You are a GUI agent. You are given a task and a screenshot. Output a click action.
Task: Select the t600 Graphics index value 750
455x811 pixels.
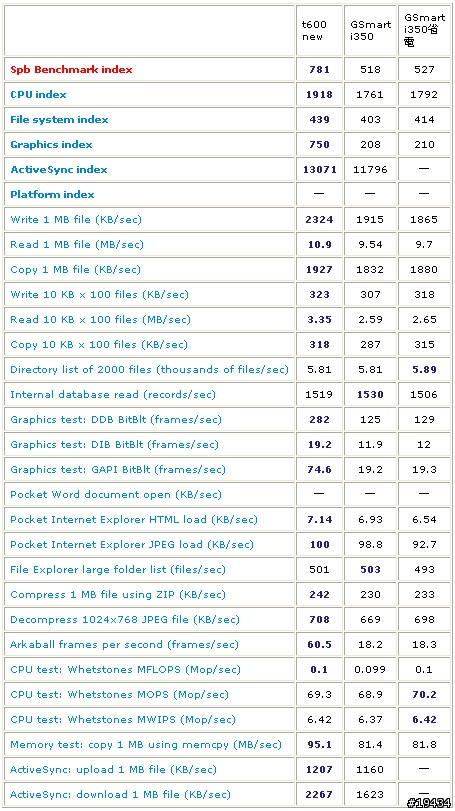pos(319,145)
